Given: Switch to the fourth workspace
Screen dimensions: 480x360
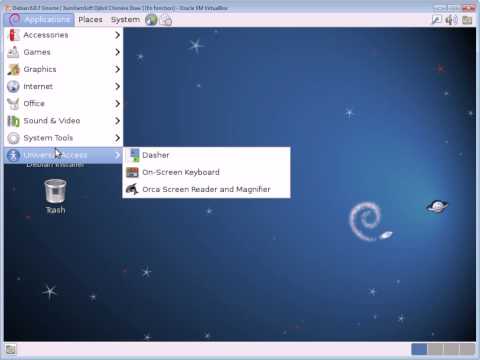Looking at the screenshot, I should [x=467, y=349].
